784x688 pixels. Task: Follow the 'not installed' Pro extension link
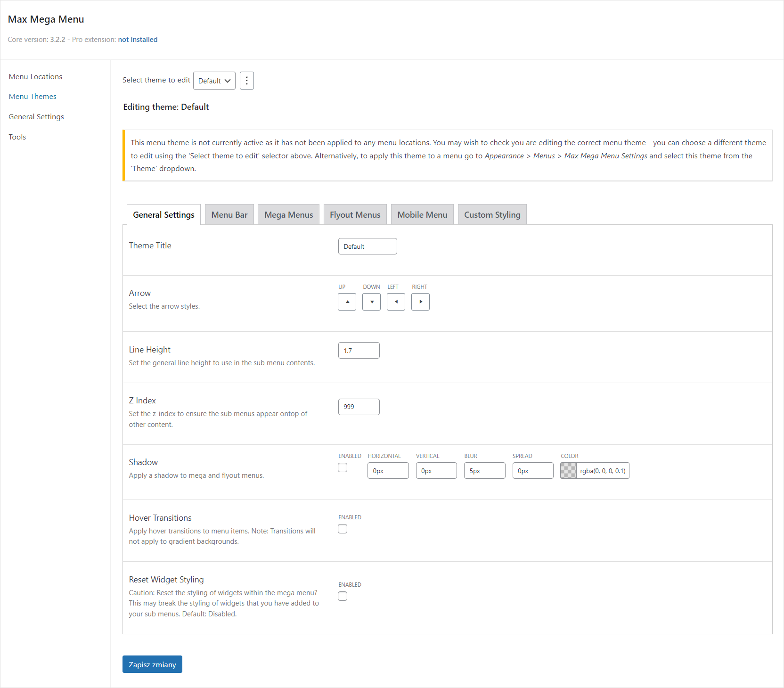[x=138, y=40]
